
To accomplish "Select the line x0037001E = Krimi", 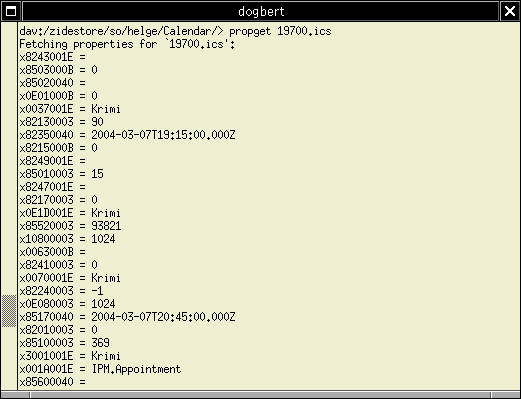I will pyautogui.click(x=70, y=109).
